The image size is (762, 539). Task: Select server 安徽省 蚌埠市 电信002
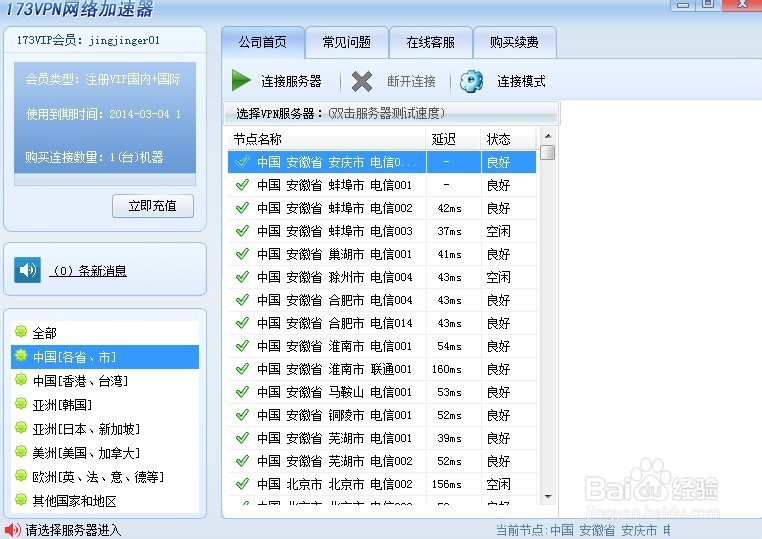382,208
